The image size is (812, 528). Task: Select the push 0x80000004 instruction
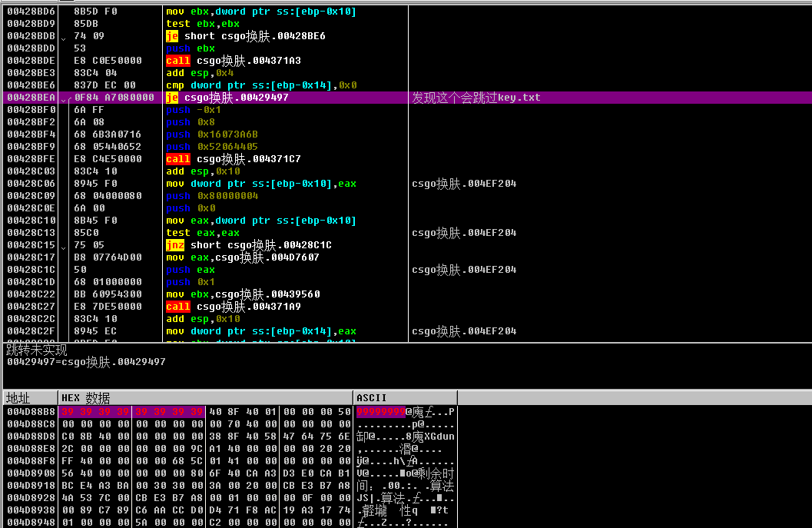212,196
